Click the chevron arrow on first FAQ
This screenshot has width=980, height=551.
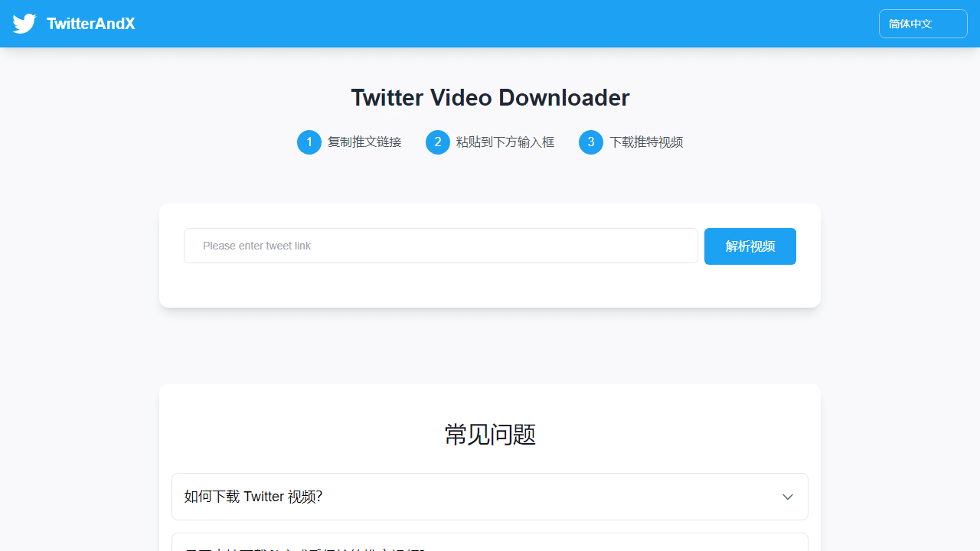pyautogui.click(x=788, y=497)
